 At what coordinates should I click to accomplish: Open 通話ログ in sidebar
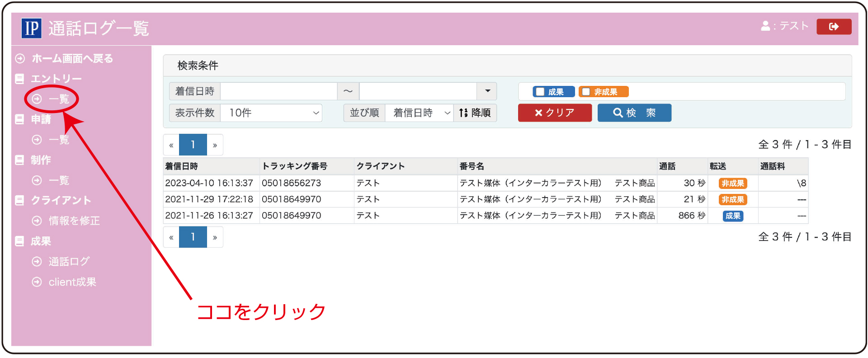click(69, 261)
